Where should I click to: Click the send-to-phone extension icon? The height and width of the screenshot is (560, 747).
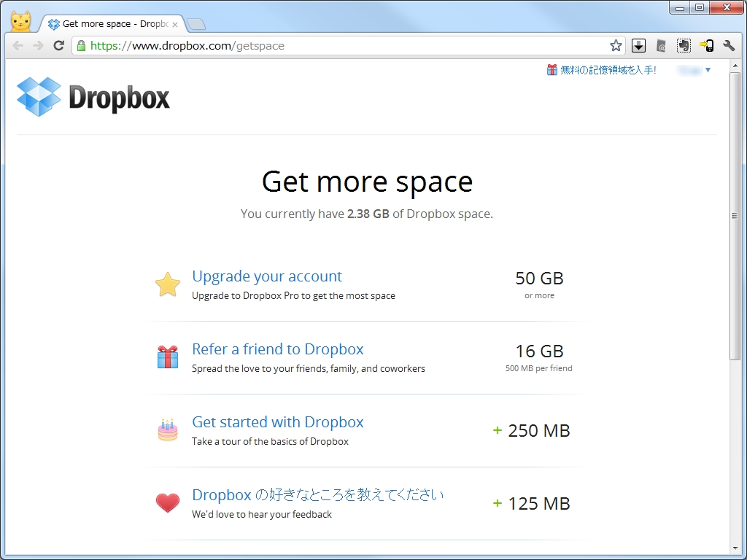click(706, 45)
